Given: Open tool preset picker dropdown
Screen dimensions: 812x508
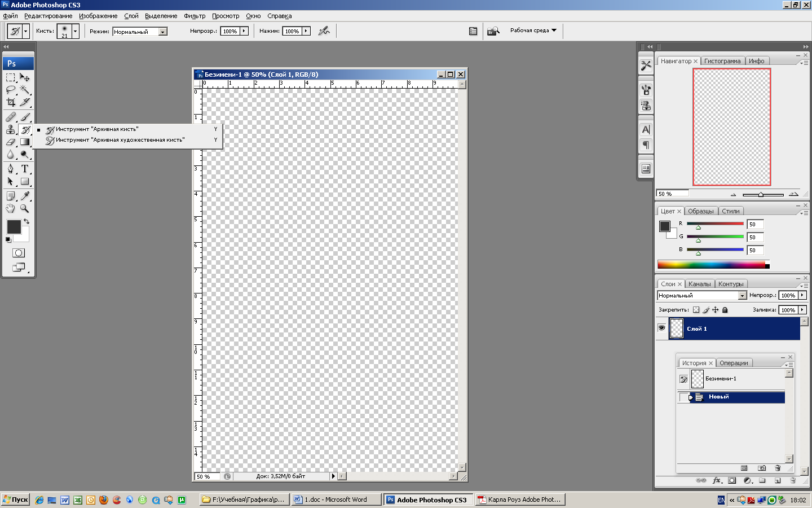Looking at the screenshot, I should [26, 31].
